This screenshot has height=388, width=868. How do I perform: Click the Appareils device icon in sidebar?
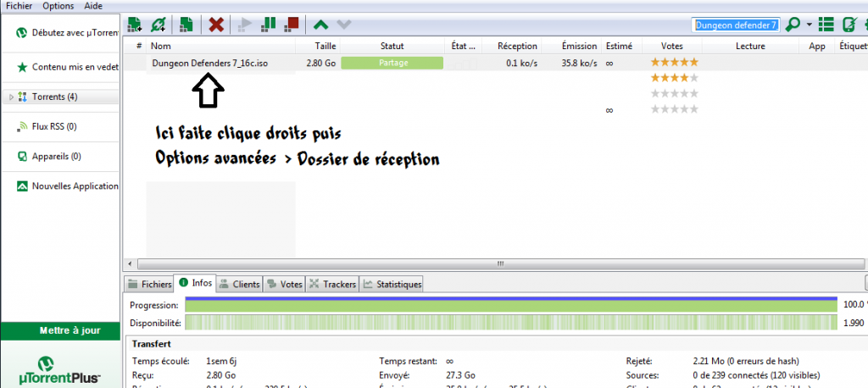[22, 157]
